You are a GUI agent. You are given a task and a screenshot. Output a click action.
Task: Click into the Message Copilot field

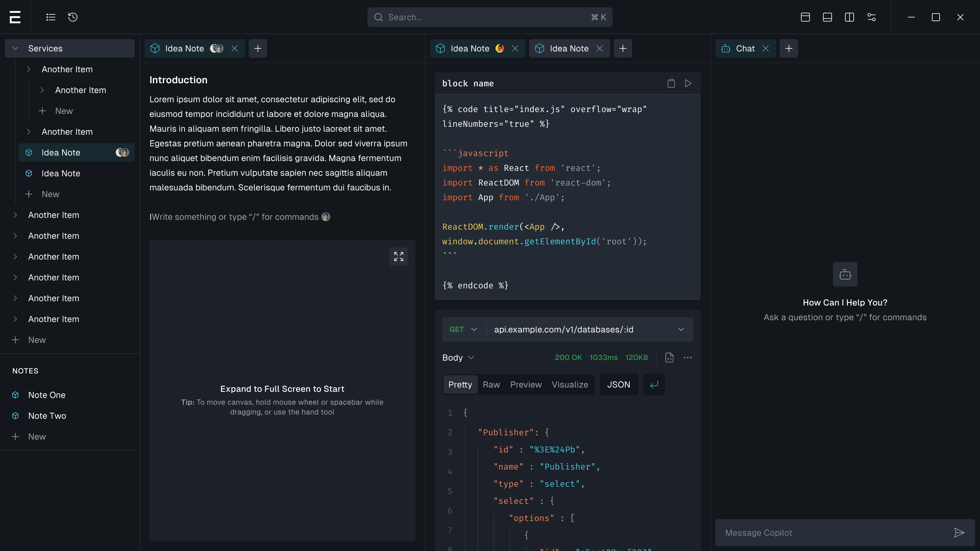coord(833,533)
